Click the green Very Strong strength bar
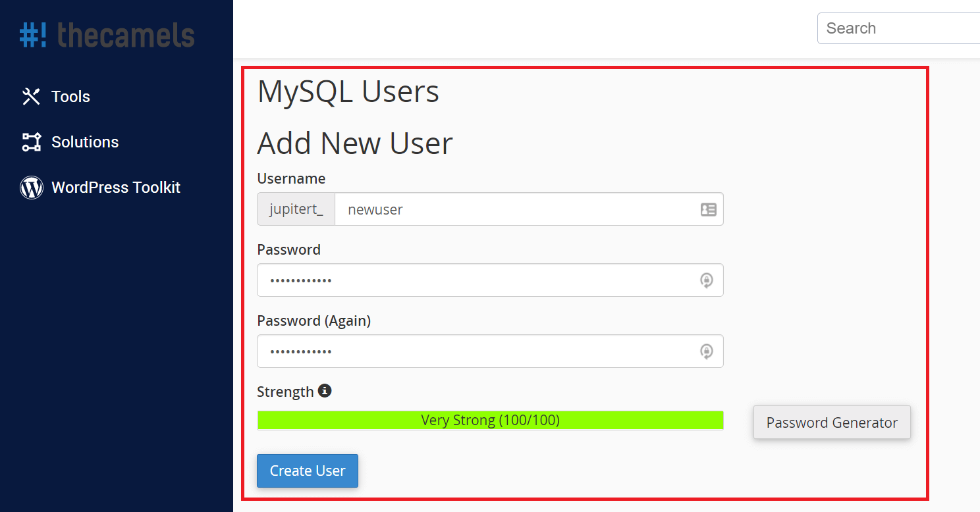Viewport: 980px width, 512px height. point(490,421)
